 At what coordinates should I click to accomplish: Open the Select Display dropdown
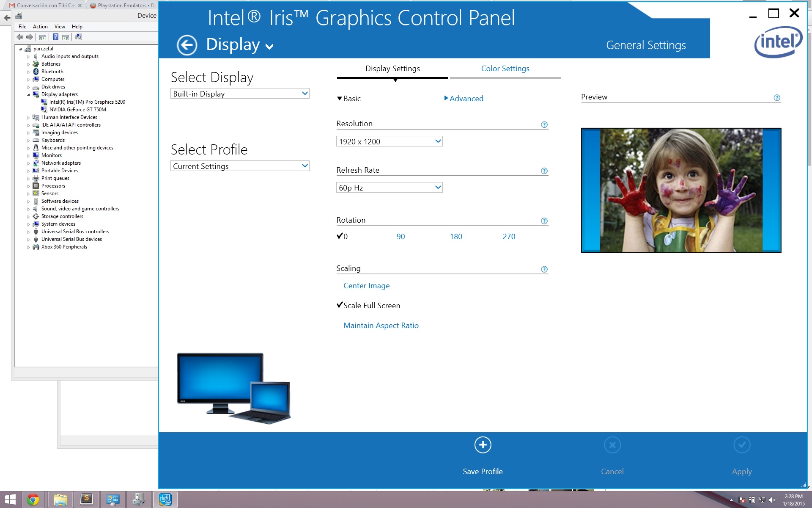[x=240, y=94]
